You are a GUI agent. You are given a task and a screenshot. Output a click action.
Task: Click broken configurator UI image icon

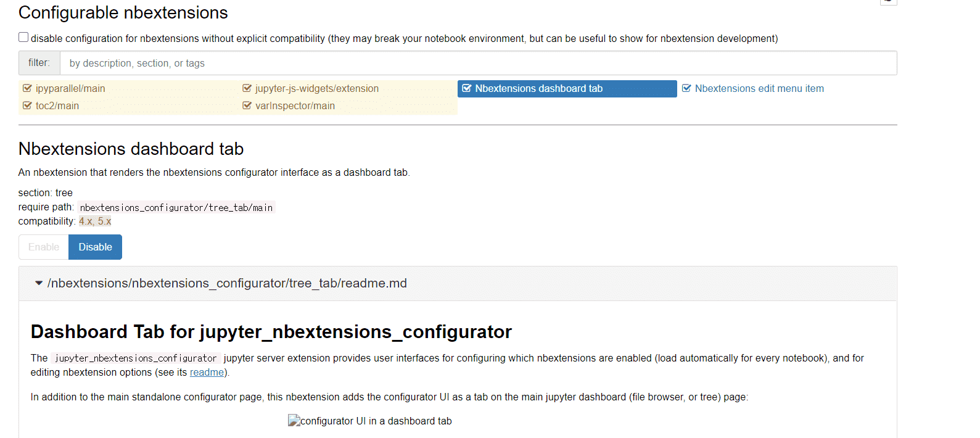click(294, 421)
